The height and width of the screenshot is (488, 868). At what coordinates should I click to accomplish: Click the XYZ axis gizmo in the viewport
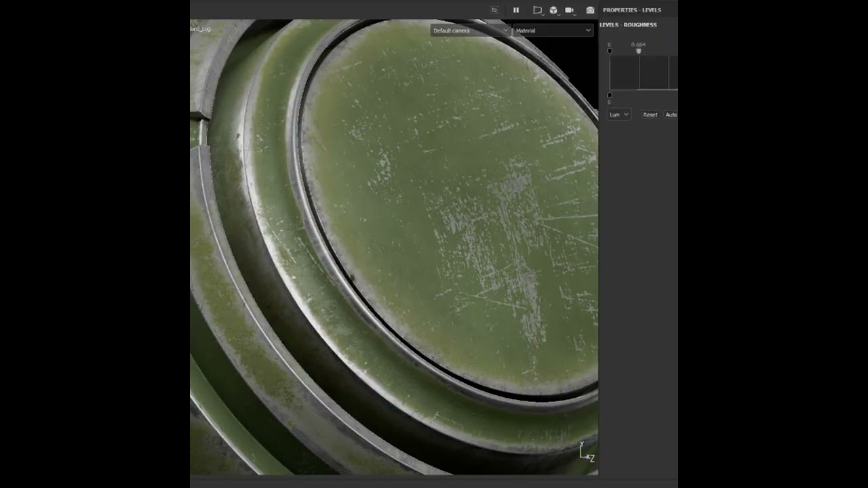click(x=587, y=453)
